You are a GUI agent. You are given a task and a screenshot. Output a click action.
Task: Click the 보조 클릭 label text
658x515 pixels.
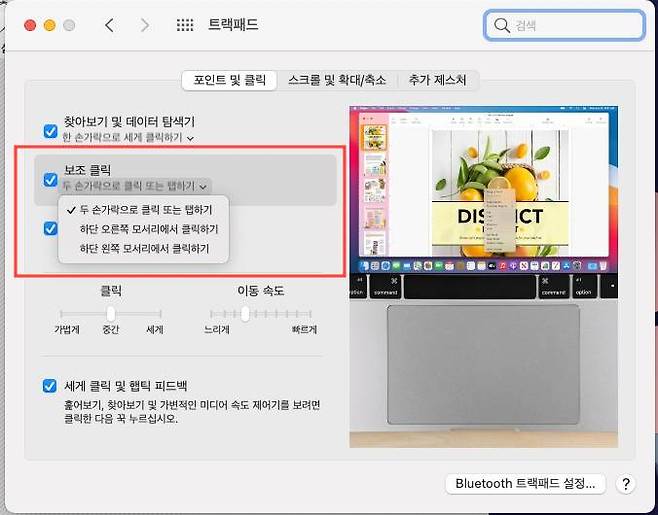(x=87, y=170)
